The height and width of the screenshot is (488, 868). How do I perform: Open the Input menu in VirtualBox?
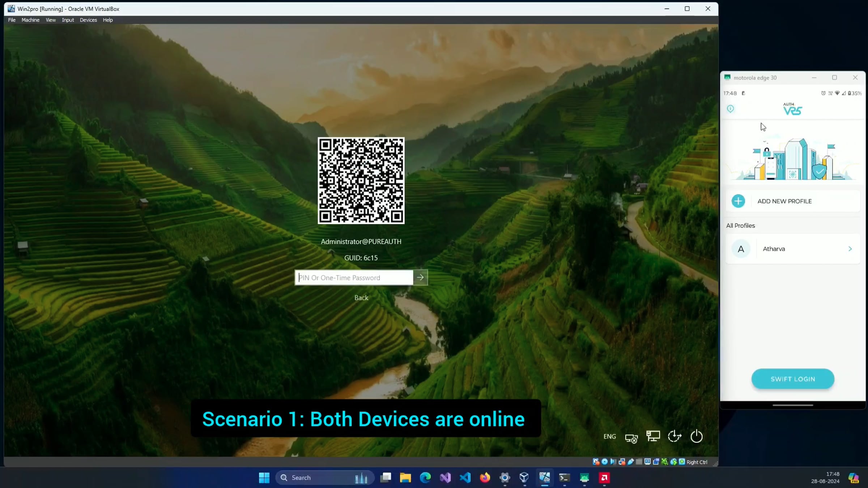coord(68,20)
